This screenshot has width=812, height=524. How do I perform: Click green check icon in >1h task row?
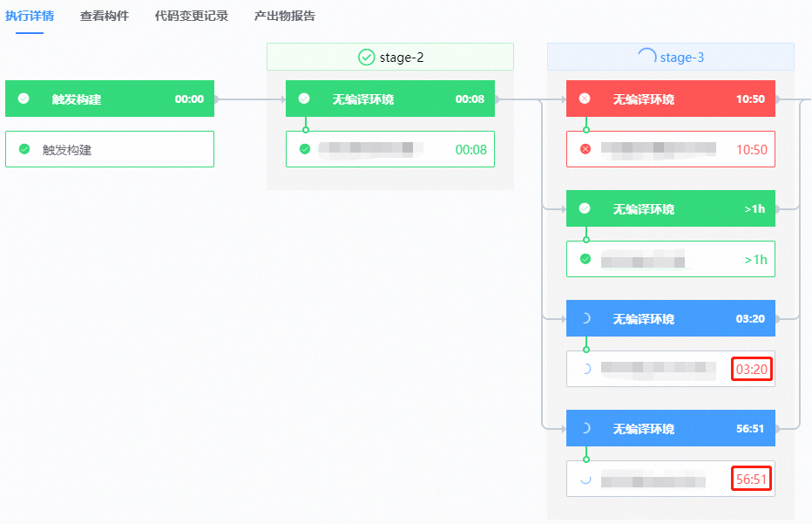pos(585,259)
